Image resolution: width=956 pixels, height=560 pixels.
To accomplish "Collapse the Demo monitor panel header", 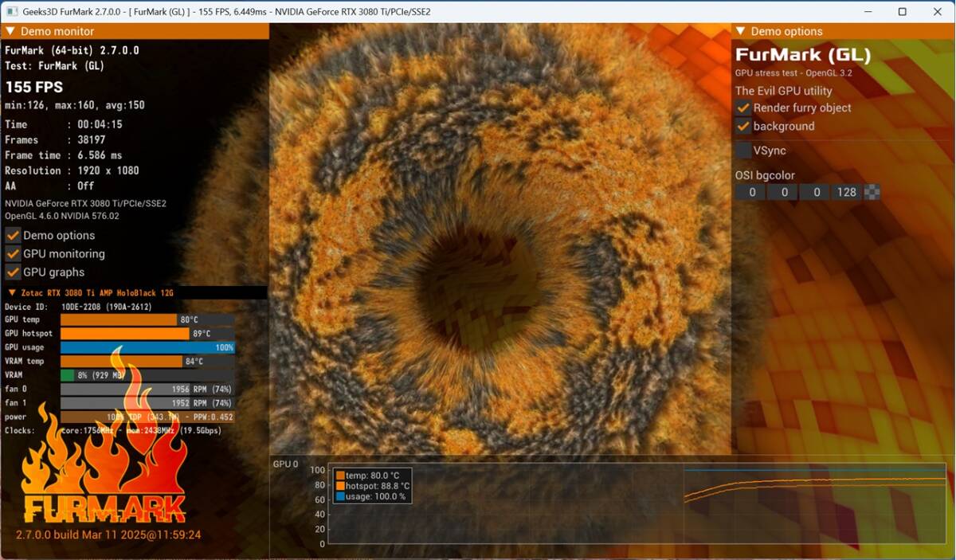I will point(135,31).
